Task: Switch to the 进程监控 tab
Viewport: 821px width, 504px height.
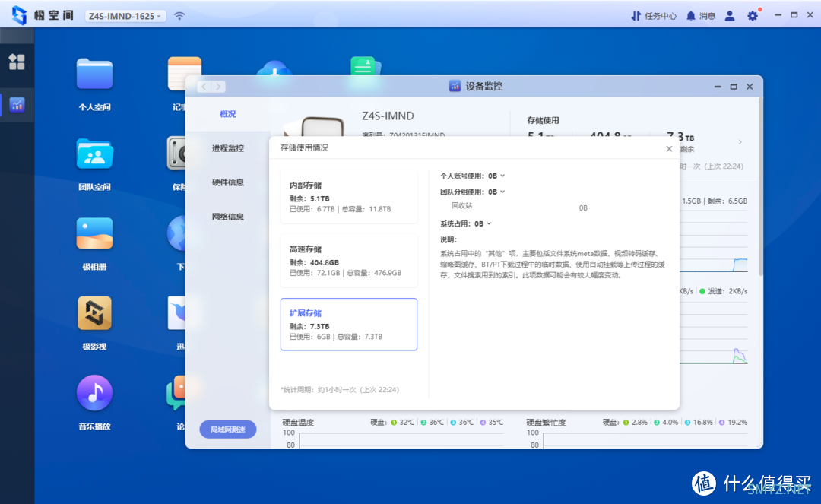Action: click(x=228, y=148)
